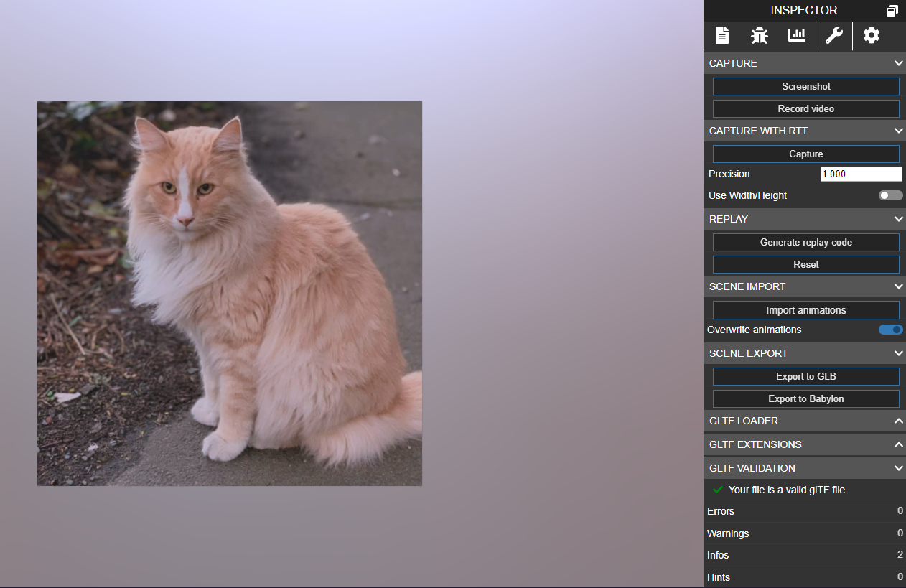
Task: Open the Properties tab document icon
Action: (x=722, y=35)
